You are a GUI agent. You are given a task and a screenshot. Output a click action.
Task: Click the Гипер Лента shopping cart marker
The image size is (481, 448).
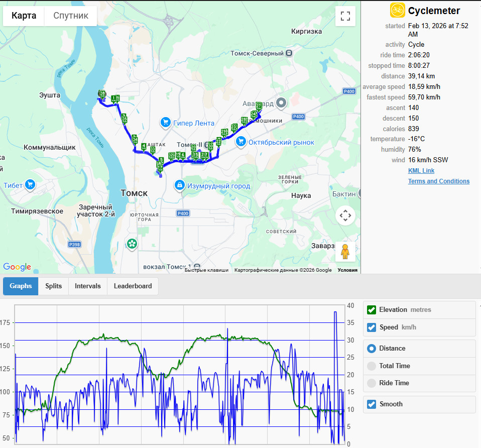(x=166, y=123)
